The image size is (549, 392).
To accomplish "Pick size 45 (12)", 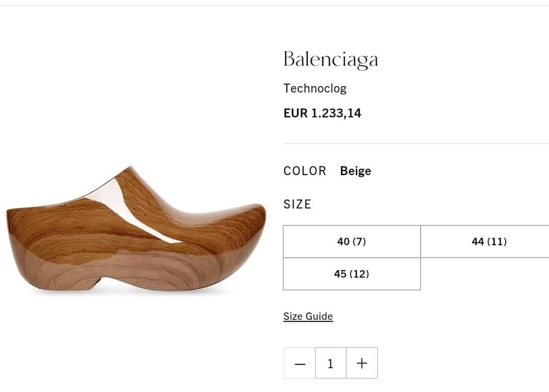I will pyautogui.click(x=352, y=274).
